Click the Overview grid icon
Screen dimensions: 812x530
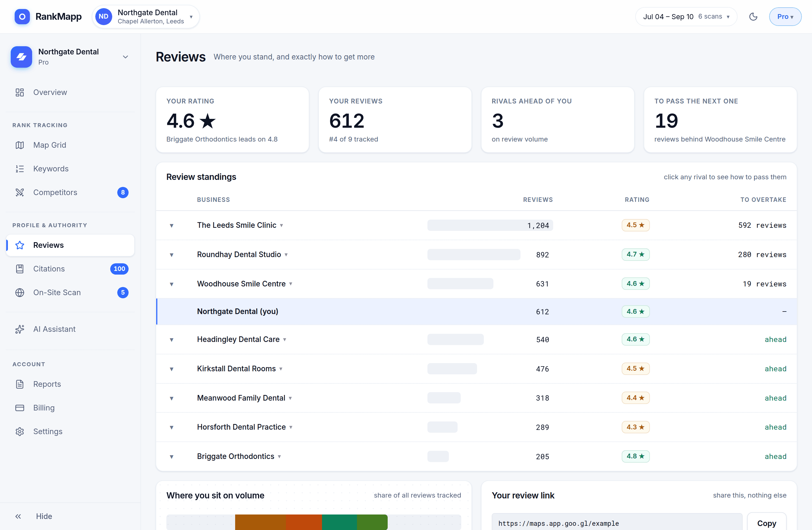click(x=20, y=92)
